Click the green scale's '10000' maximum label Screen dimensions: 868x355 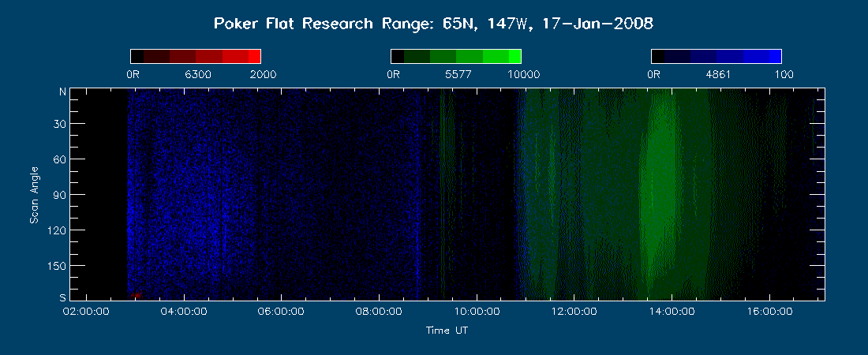coord(524,75)
